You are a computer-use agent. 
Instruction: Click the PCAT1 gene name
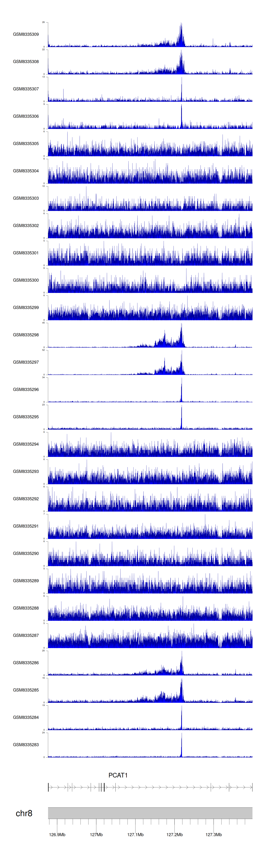118,775
